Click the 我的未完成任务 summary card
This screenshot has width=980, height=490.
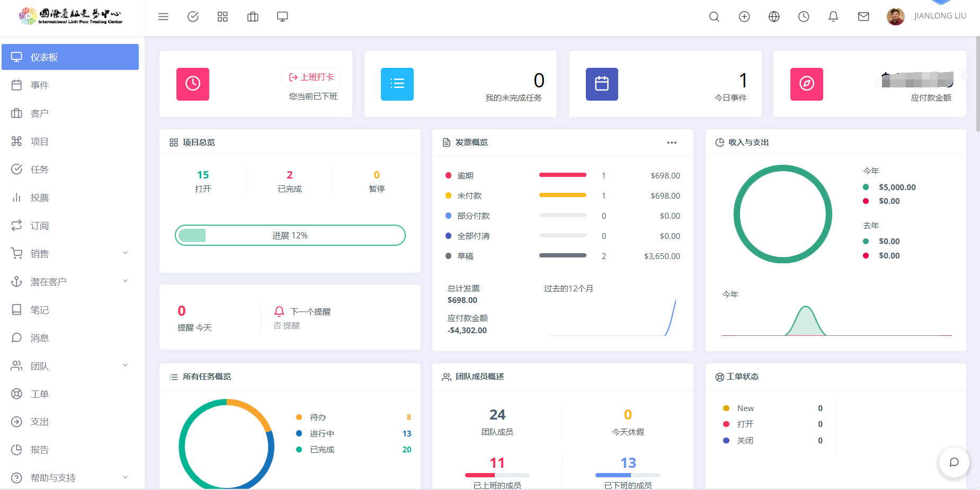click(x=460, y=84)
